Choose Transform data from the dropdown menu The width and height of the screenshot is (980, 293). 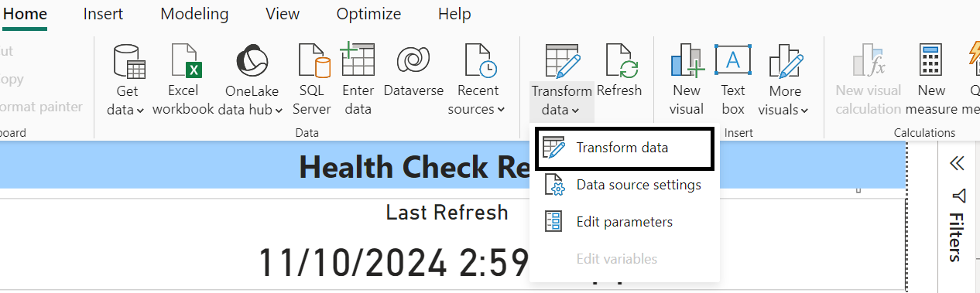(x=624, y=148)
